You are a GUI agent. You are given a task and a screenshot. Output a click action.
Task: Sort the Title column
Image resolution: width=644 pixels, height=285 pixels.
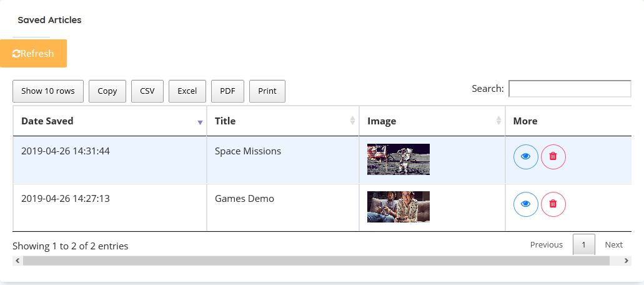tap(352, 121)
